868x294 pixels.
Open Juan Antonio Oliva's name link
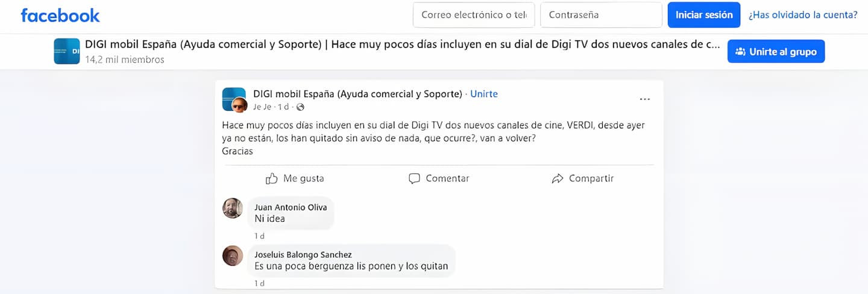click(x=291, y=207)
